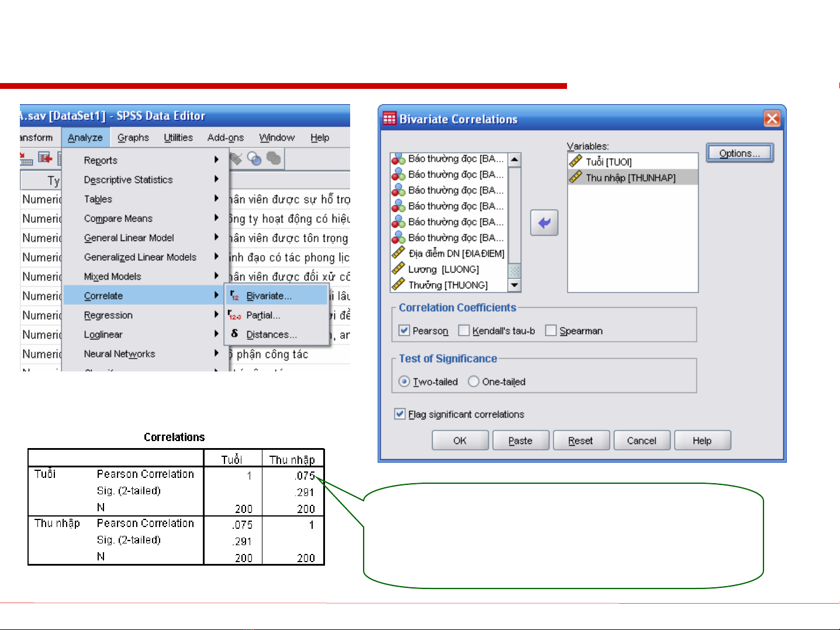Click the Partial correlation icon

[x=234, y=315]
